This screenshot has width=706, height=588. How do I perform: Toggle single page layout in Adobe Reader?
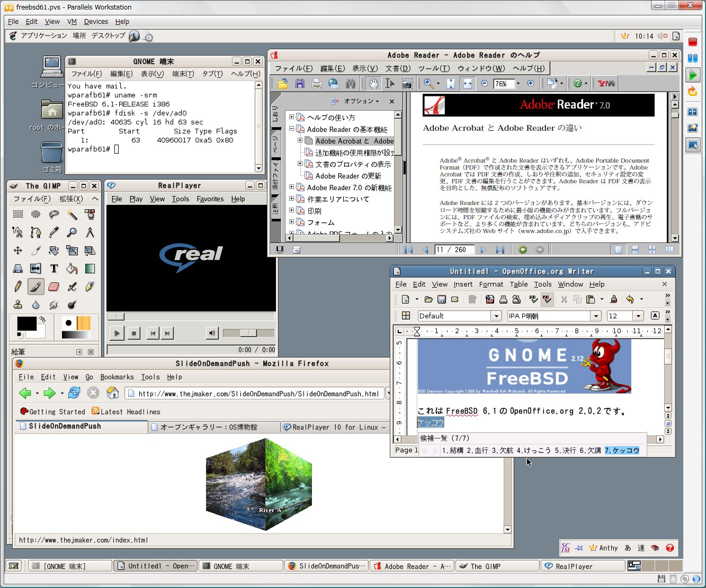click(x=618, y=250)
